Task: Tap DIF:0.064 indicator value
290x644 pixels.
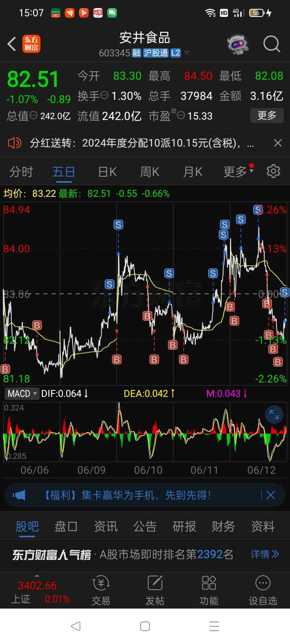Action: tap(64, 394)
